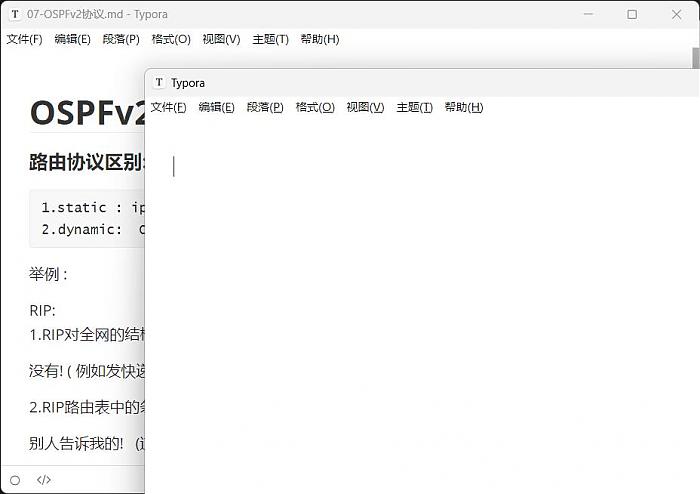Expand 格式(O) menu in the front Typora window

pos(315,107)
